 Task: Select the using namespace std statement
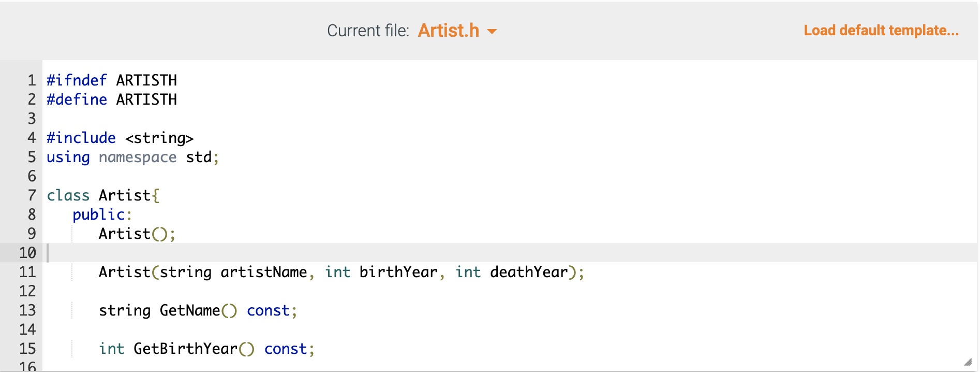(x=132, y=157)
